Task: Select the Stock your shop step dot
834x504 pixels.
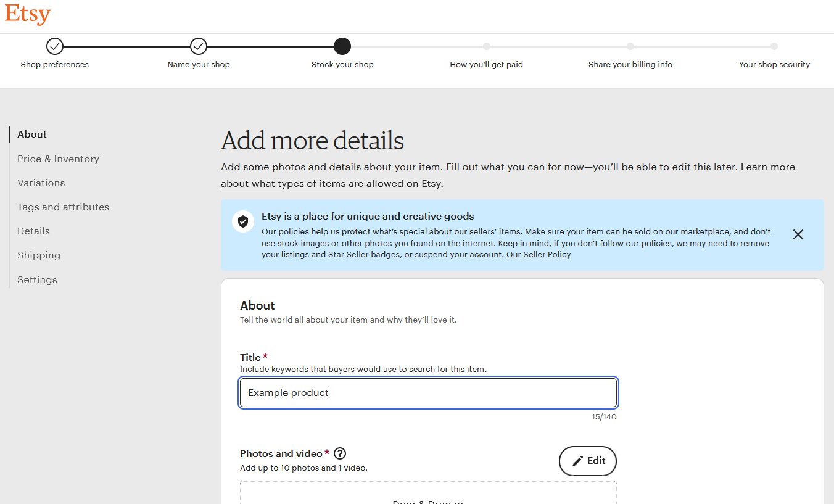Action: [342, 46]
